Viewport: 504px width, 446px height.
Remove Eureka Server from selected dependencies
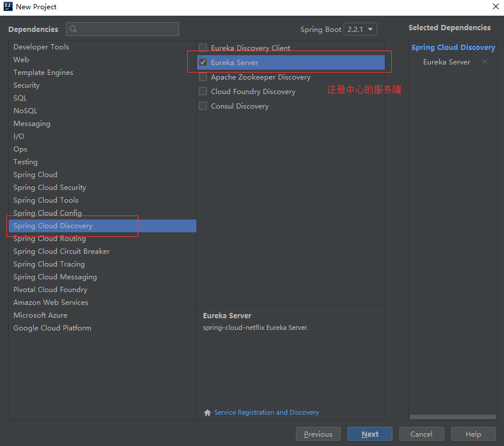point(485,62)
